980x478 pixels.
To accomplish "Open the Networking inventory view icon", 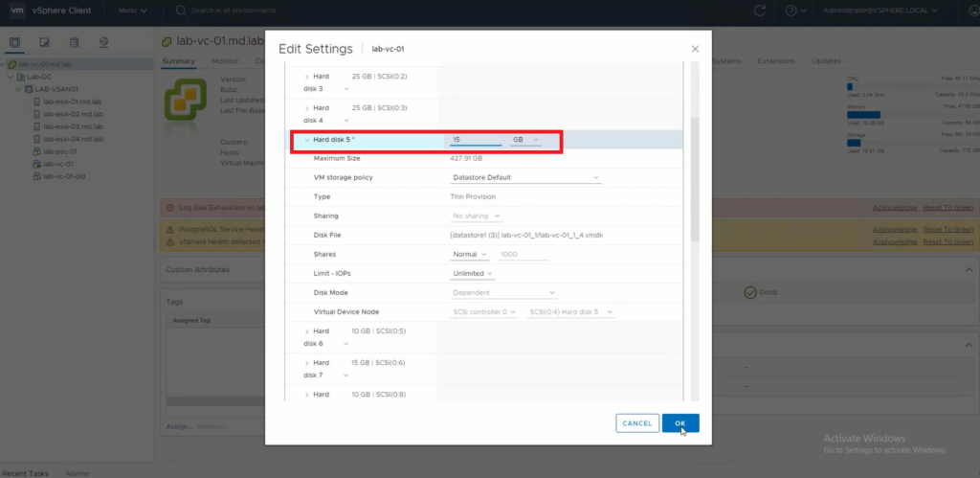I will click(102, 43).
